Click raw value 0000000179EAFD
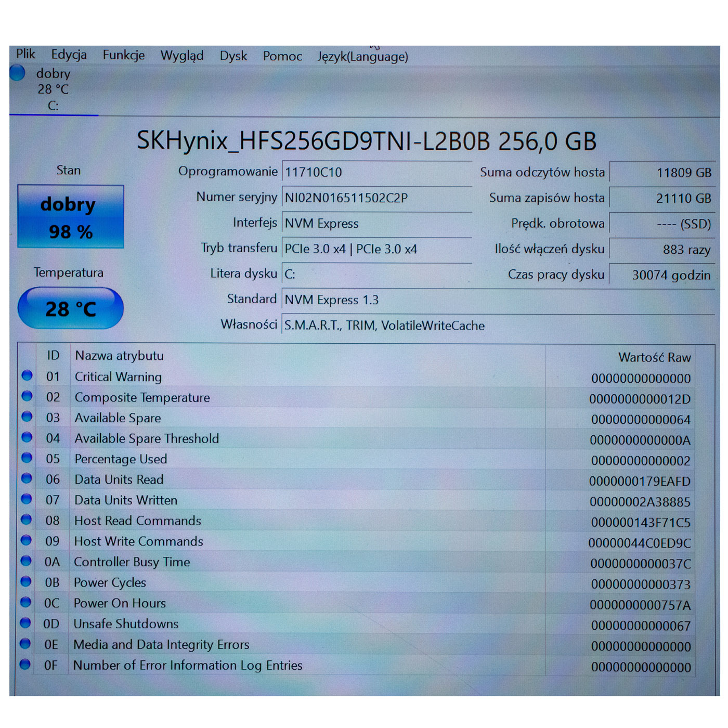 640,482
